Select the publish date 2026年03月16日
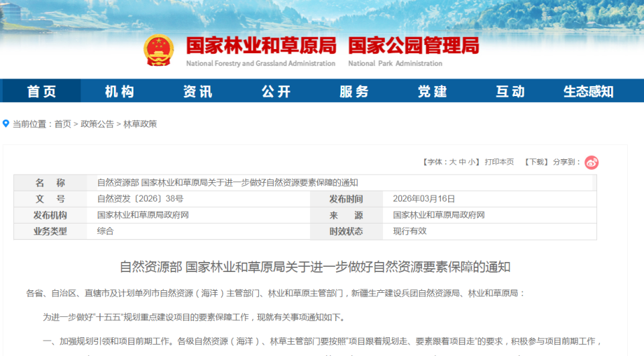This screenshot has height=356, width=644. point(424,199)
